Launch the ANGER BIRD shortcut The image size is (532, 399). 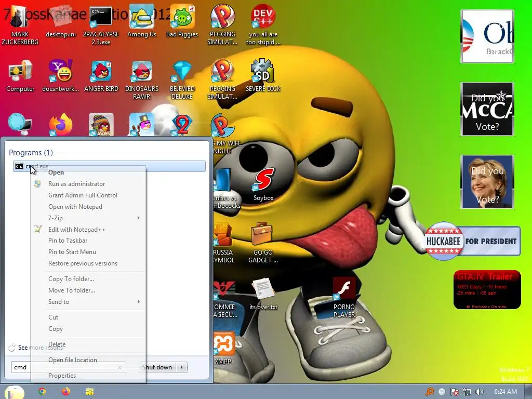101,76
